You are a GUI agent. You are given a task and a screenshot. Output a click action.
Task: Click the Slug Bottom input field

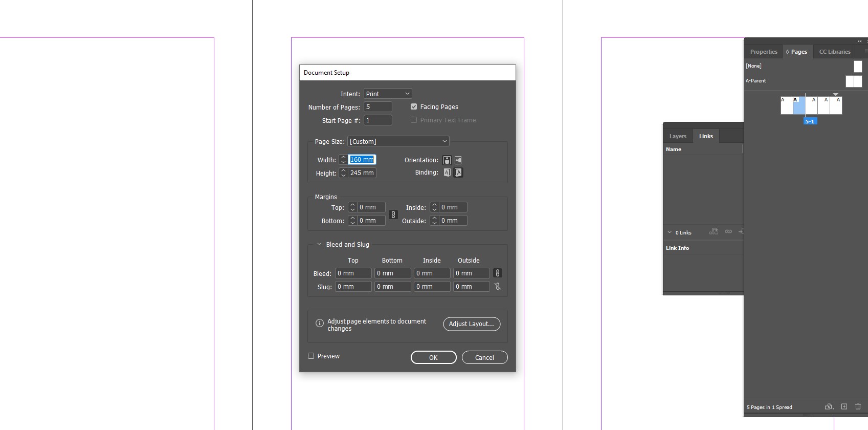coord(393,287)
